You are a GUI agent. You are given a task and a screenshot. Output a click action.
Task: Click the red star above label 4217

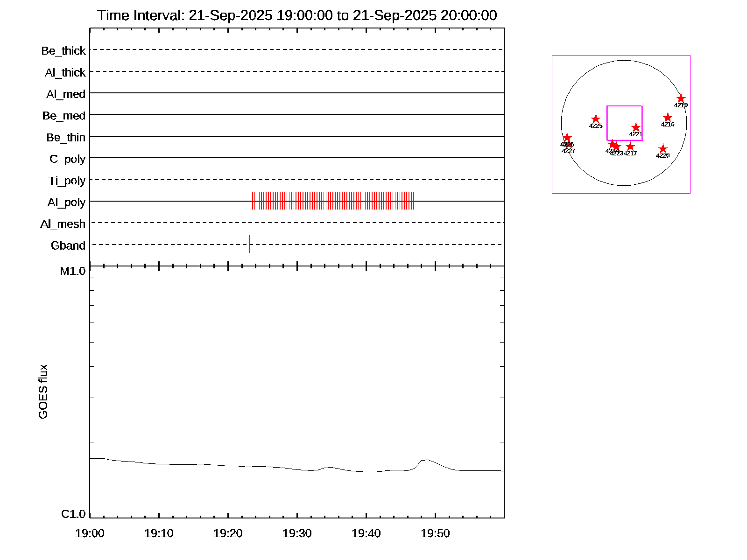[630, 147]
